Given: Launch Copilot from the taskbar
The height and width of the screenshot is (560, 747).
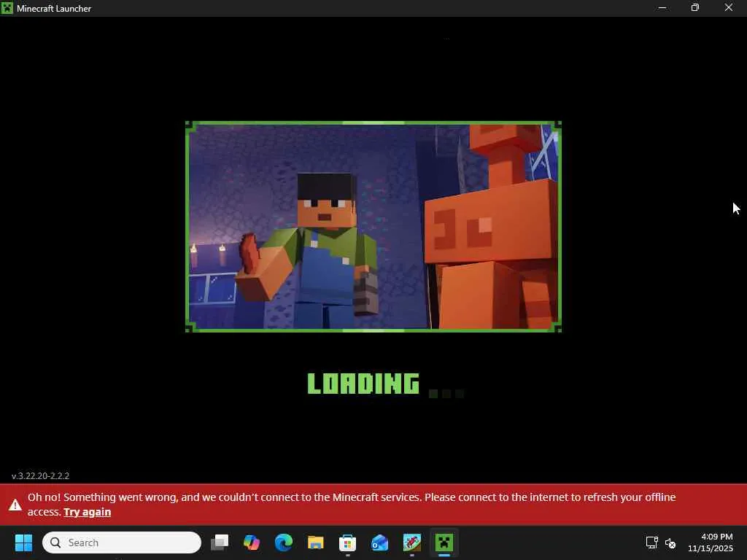Looking at the screenshot, I should [252, 542].
